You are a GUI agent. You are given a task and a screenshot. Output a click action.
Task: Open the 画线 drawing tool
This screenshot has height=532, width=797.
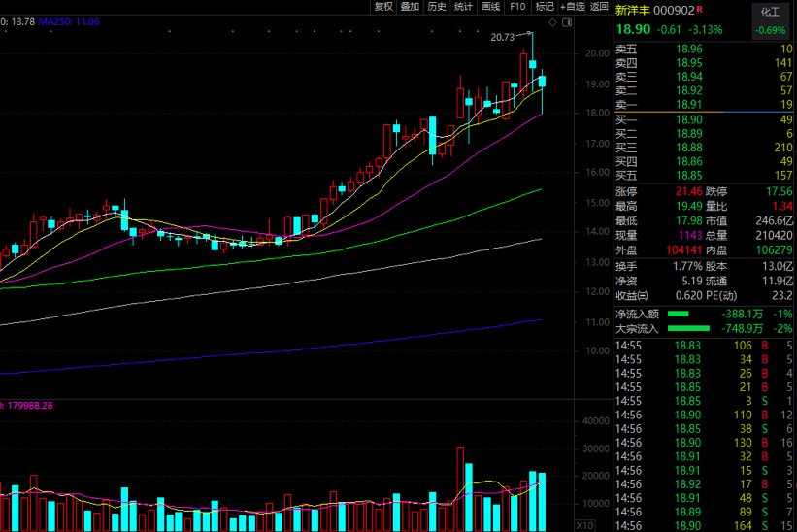coord(490,7)
